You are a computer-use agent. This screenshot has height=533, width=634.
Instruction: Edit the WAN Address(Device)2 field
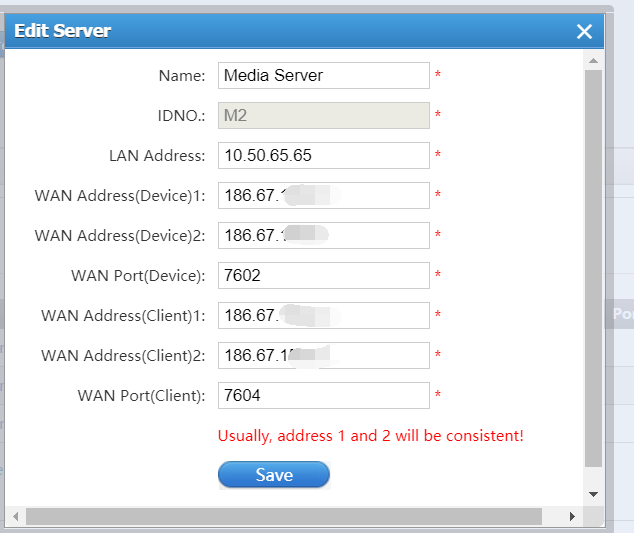pos(323,235)
